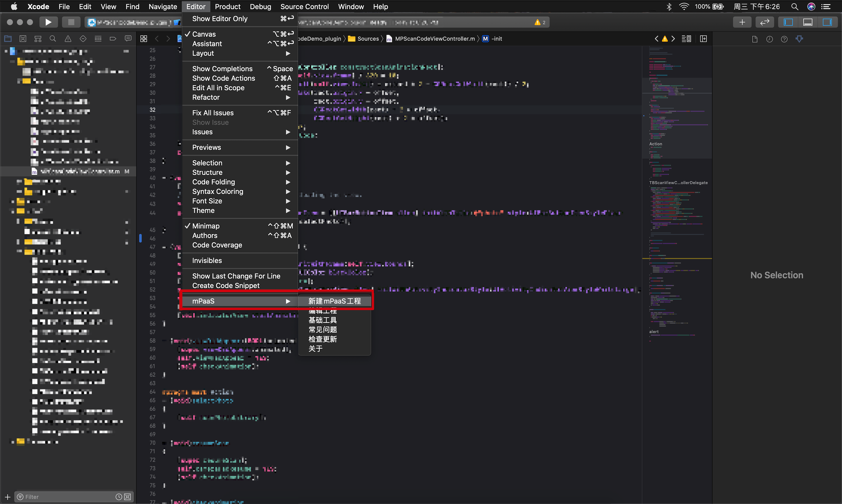Choose Show Editor Only
Screen dimensions: 842x504
[x=240, y=18]
